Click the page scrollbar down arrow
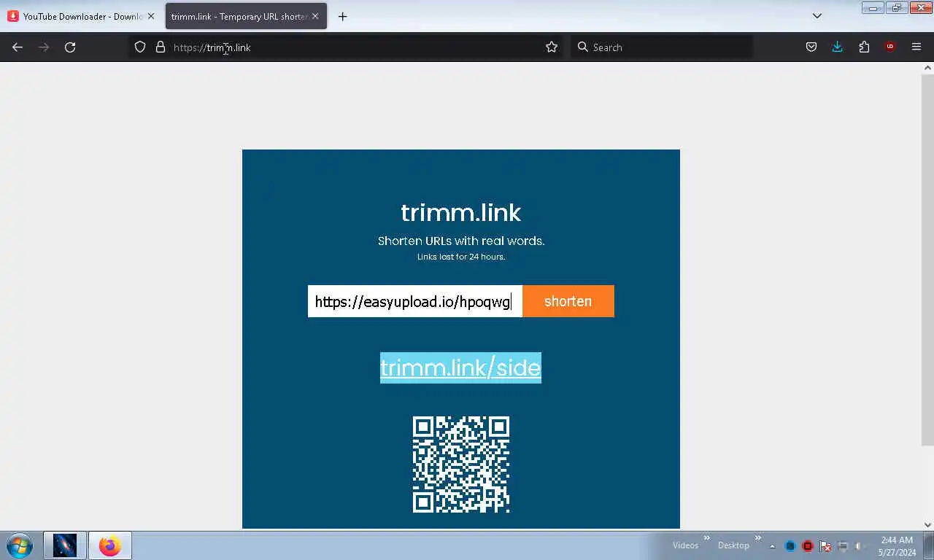934x560 pixels. pos(927,524)
